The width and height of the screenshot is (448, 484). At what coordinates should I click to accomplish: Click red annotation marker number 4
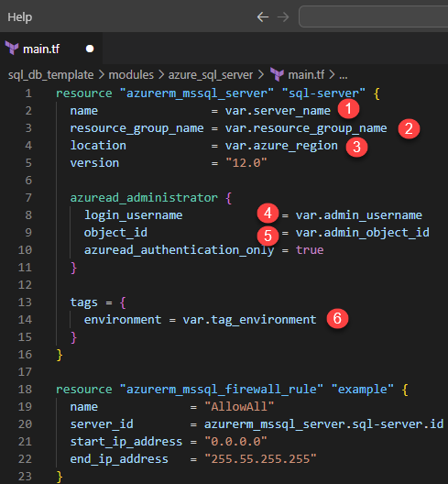[268, 213]
